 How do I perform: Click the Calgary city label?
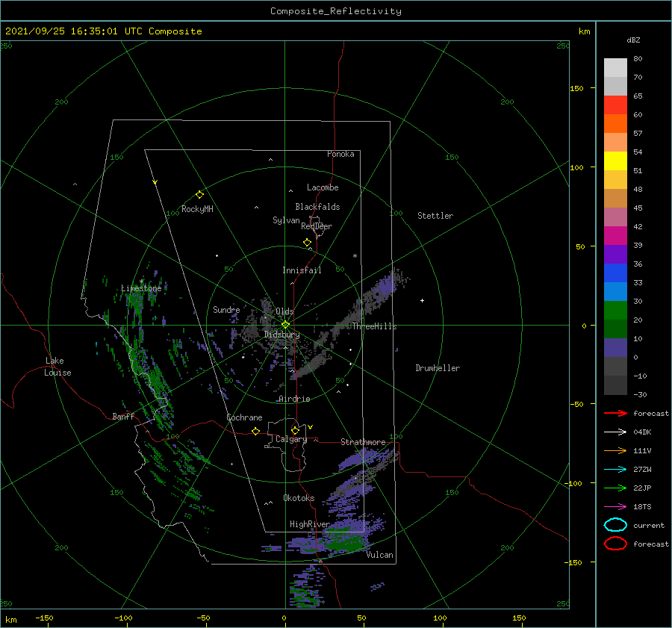tap(291, 439)
